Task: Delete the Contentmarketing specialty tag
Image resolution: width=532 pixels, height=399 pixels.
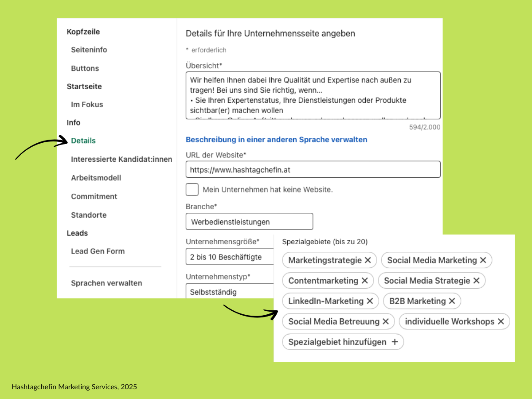Action: 364,281
